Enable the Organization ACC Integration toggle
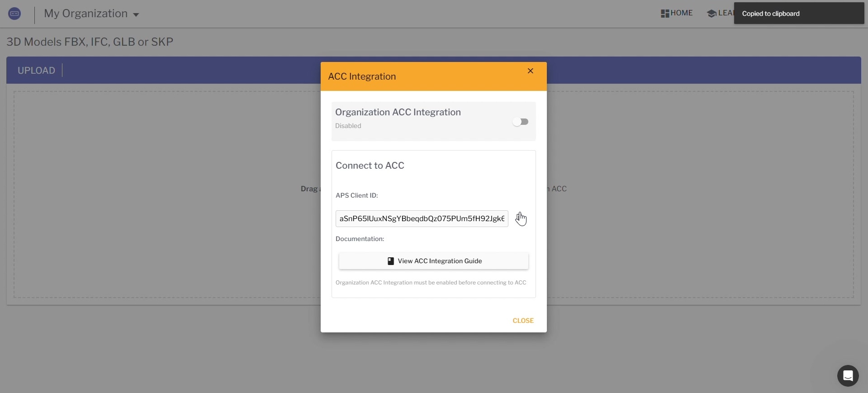 [x=521, y=122]
